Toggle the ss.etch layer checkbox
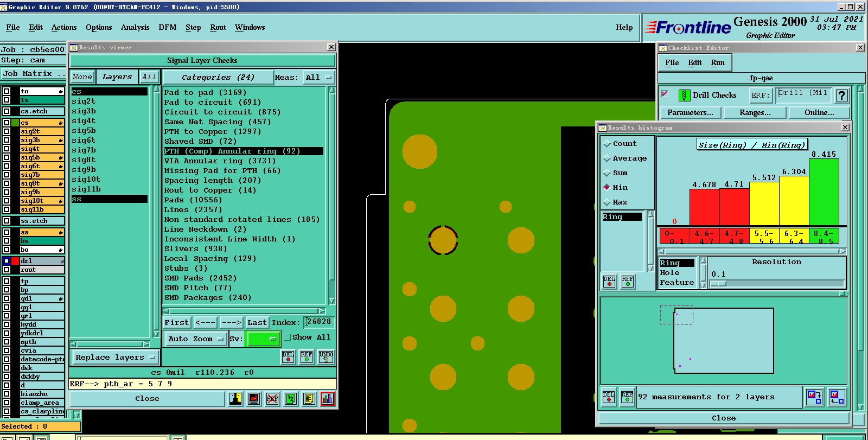 tap(7, 221)
